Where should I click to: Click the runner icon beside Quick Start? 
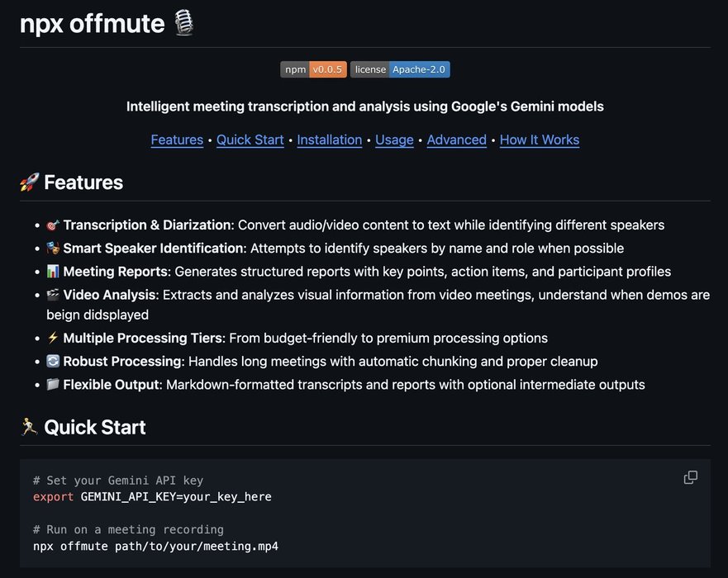coord(29,427)
